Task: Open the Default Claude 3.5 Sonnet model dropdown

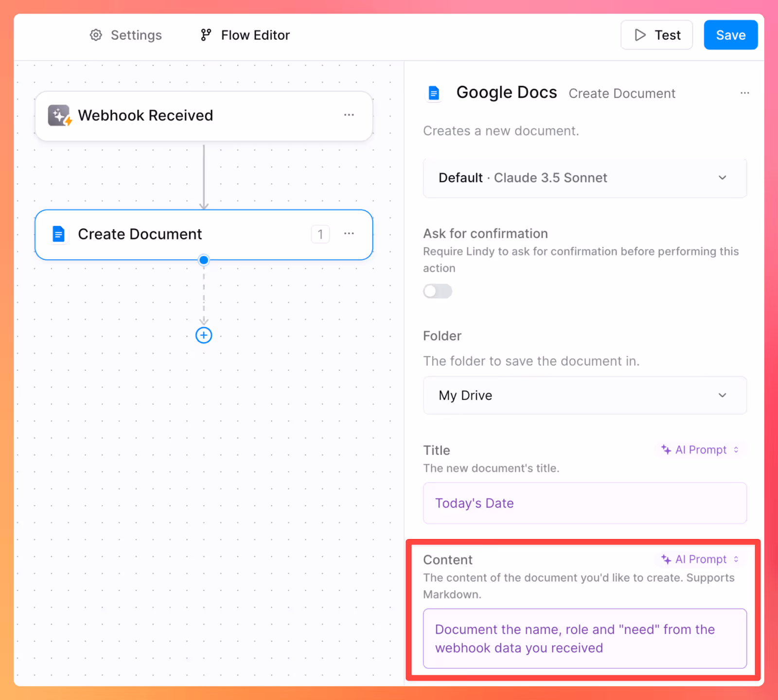Action: coord(585,178)
